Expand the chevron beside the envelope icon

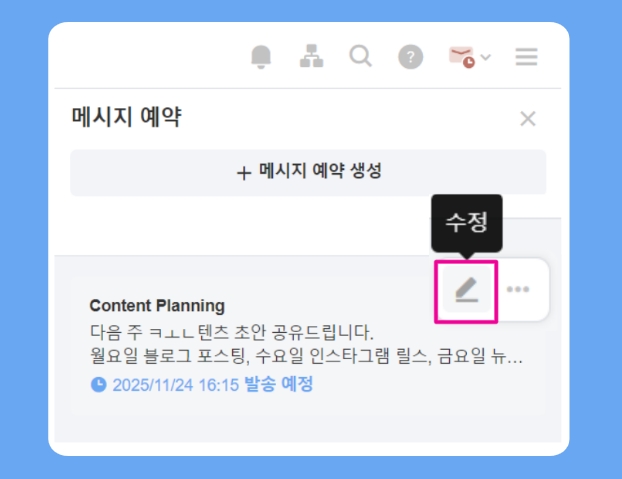[x=486, y=57]
